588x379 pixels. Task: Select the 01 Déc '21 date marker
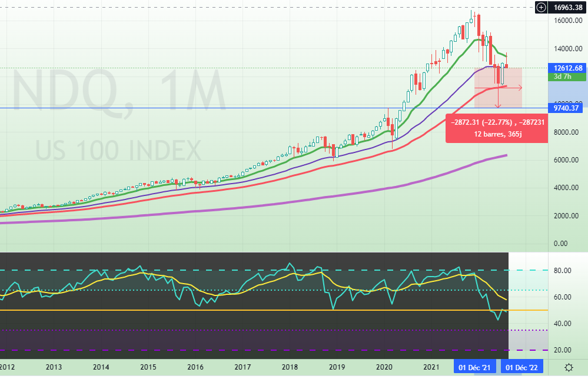tap(474, 367)
